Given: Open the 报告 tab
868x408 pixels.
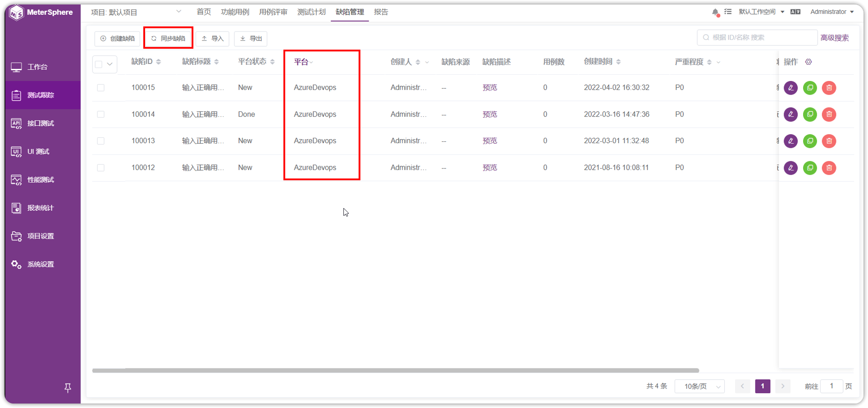Looking at the screenshot, I should [x=381, y=12].
